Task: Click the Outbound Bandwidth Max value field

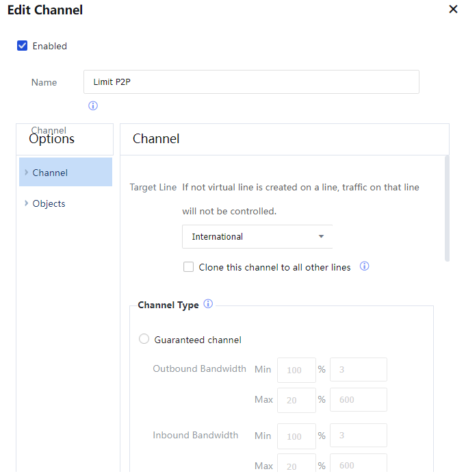Action: [359, 400]
